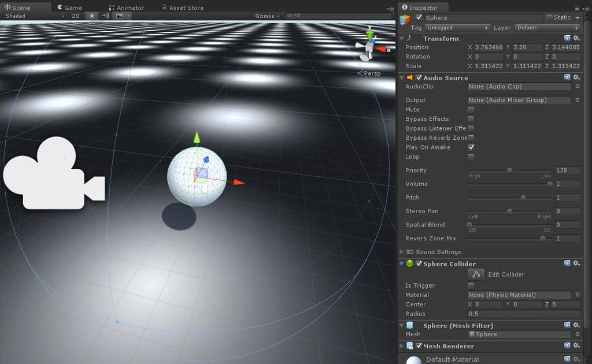Screen dimensions: 592x364
Task: Click the GameObject cube icon in Inspector
Action: (x=405, y=20)
